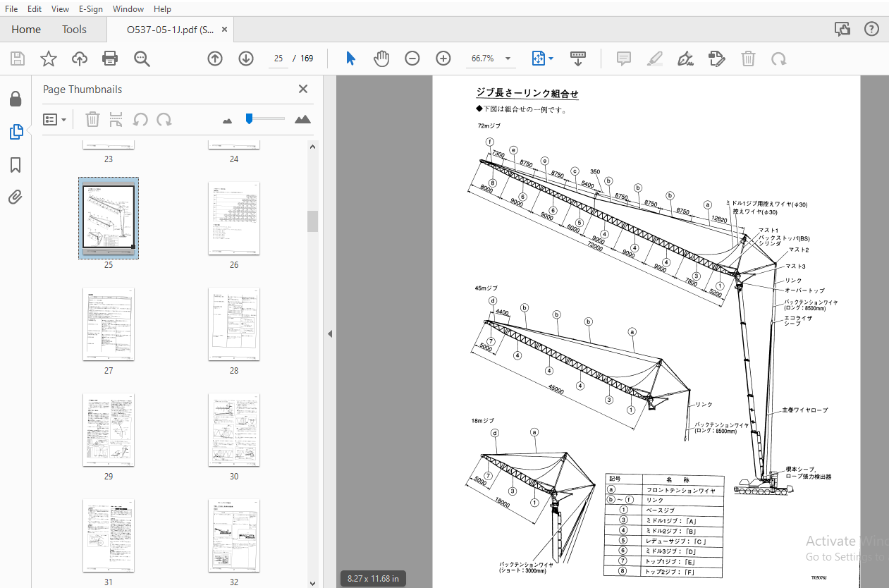Click the page size label 8.27 x 11.68 in

(373, 579)
